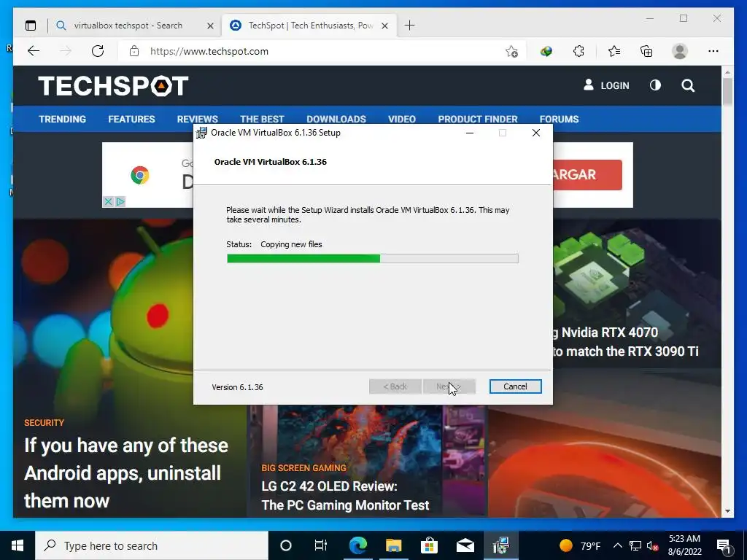
Task: Open the REVIEWS menu item
Action: [197, 119]
